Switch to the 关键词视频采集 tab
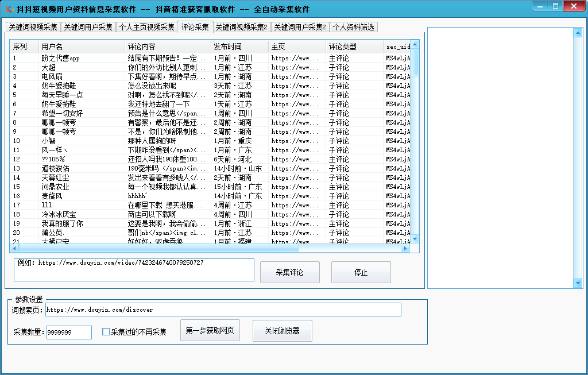This screenshot has height=375, width=588. pos(33,27)
